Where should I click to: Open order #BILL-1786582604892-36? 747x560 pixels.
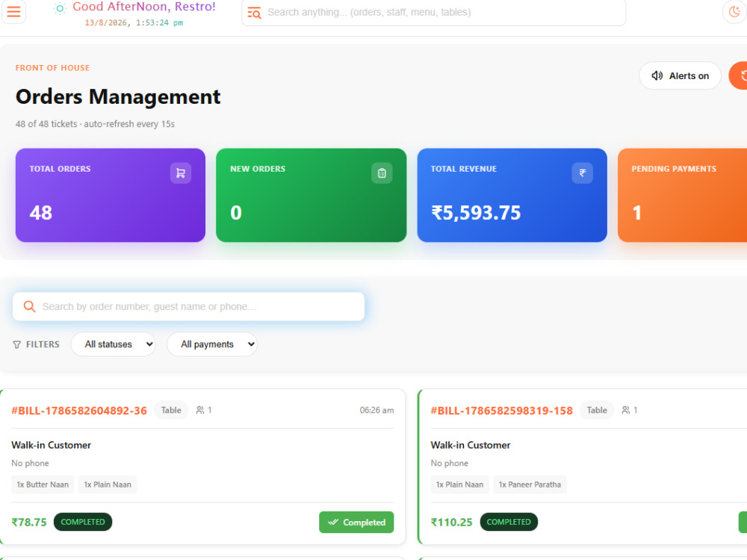(x=79, y=411)
